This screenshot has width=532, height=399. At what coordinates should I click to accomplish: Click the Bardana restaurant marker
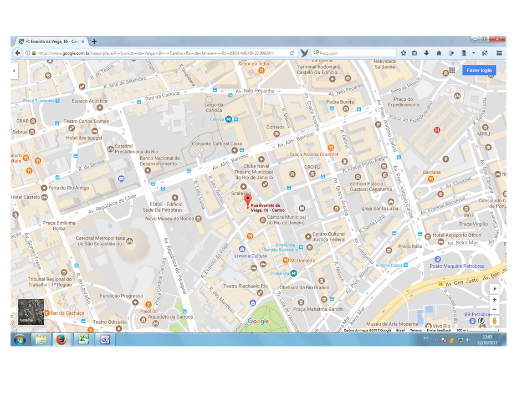(431, 179)
